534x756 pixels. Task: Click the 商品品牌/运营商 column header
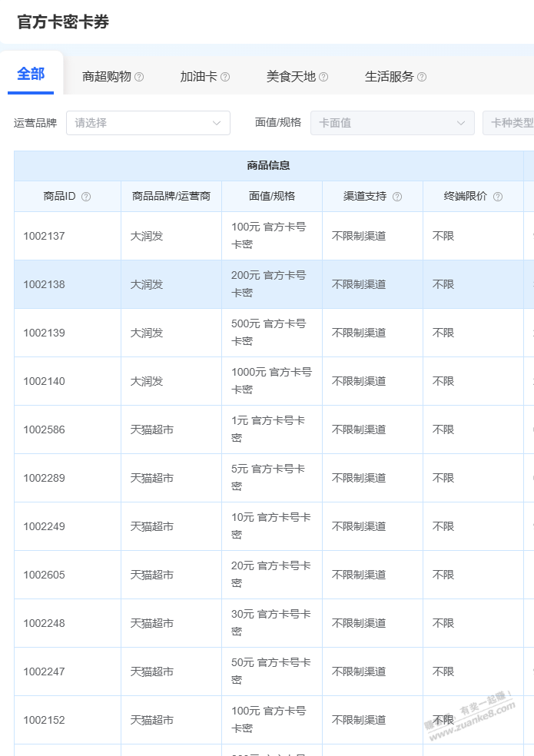click(171, 196)
